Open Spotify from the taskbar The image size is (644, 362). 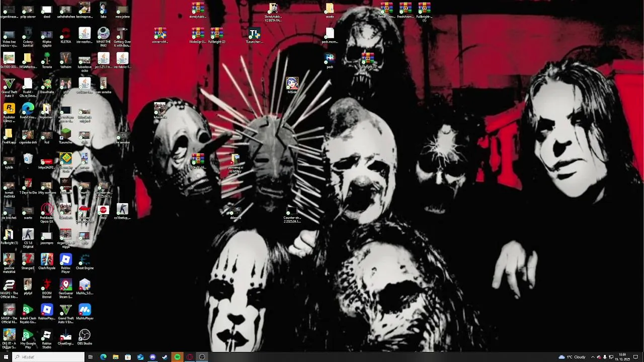click(177, 357)
